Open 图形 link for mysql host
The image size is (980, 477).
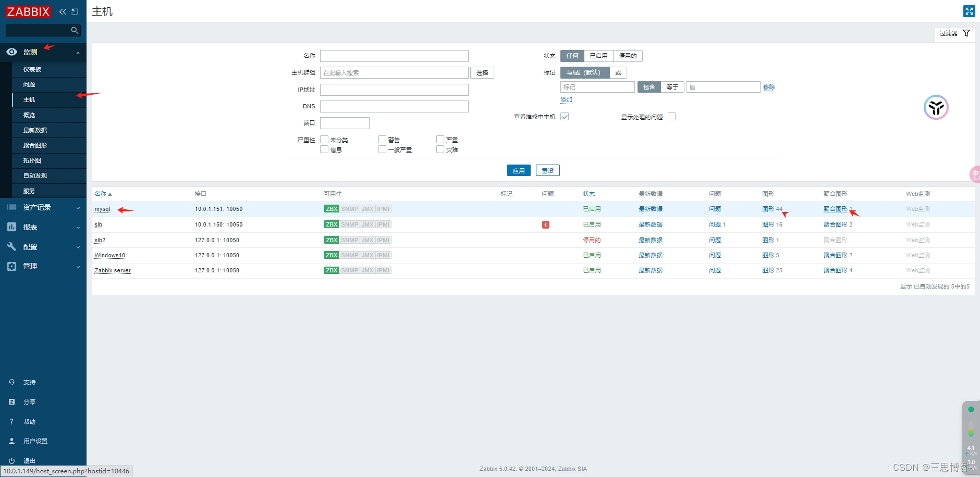point(768,209)
